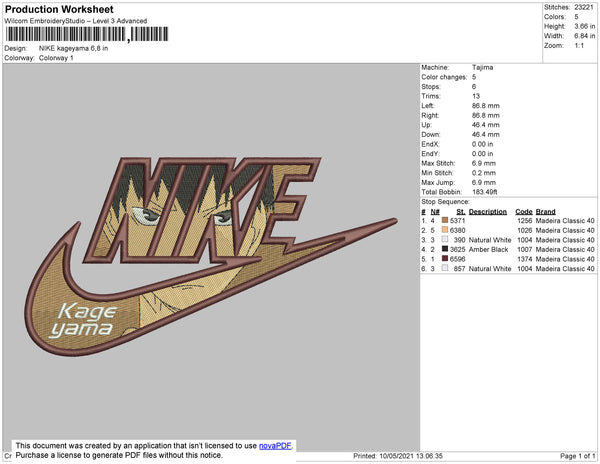
Task: Click the NIKE Kageyama embroidery design preview
Action: [x=211, y=256]
